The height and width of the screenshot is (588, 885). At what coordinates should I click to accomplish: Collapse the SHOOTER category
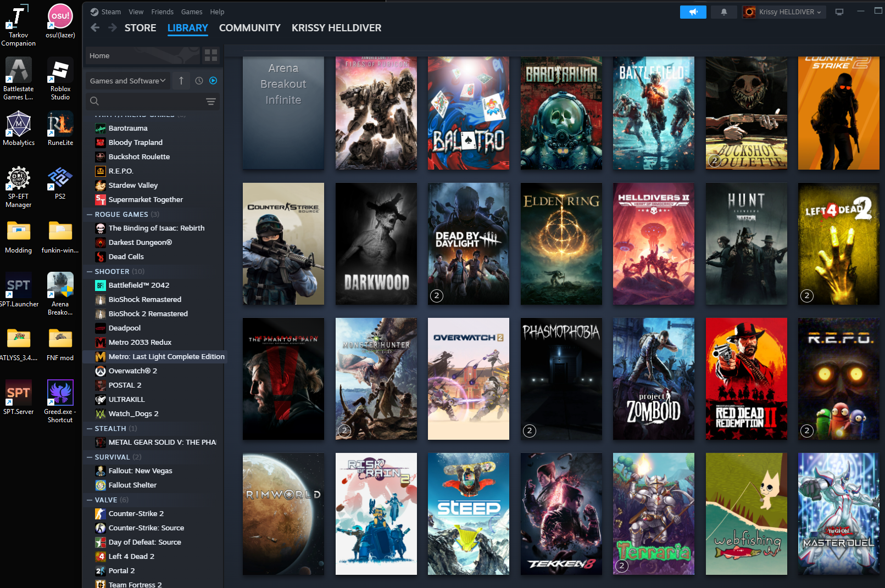point(90,272)
